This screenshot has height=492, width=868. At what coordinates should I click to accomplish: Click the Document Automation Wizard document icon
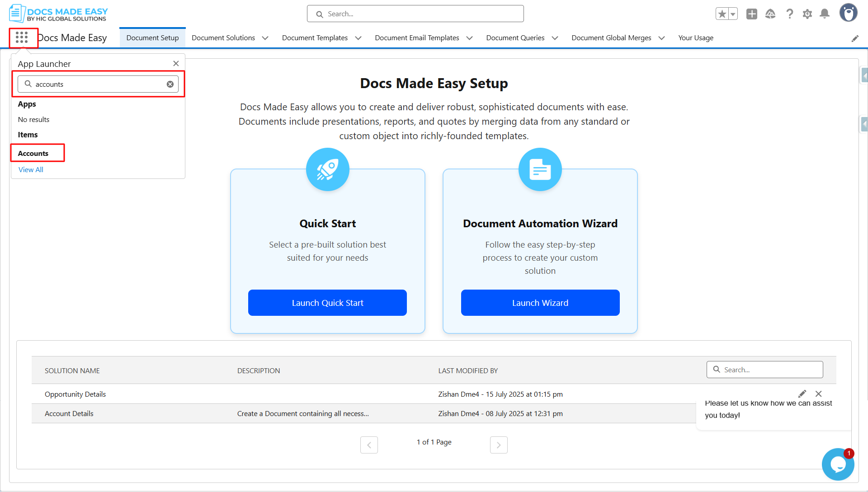coord(540,169)
